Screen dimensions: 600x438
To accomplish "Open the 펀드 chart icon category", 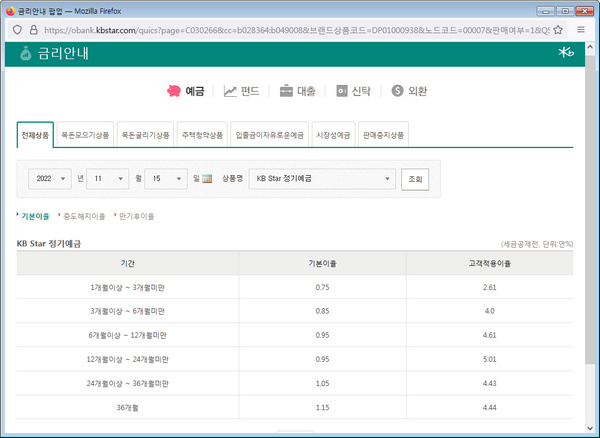I will point(230,91).
